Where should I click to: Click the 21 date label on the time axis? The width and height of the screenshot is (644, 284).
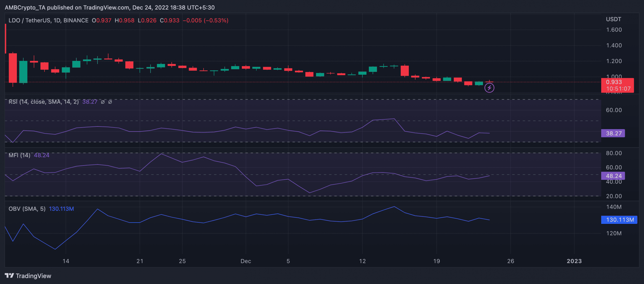[x=140, y=261]
